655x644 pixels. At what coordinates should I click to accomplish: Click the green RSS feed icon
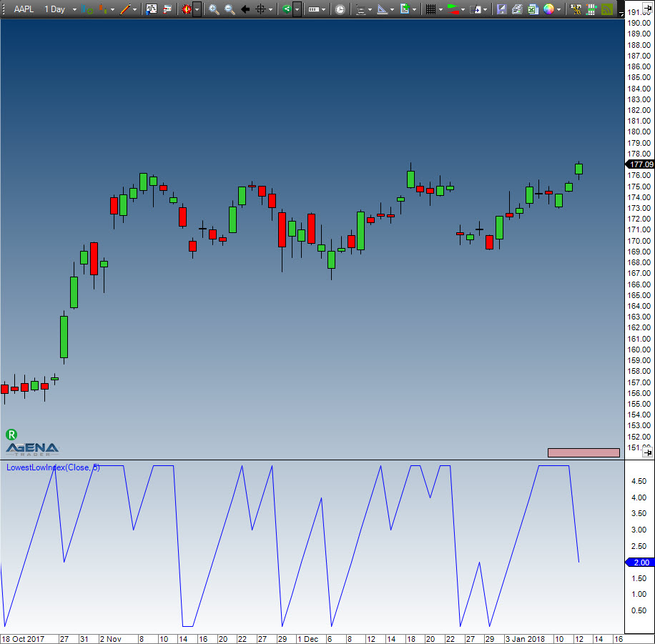coord(607,9)
